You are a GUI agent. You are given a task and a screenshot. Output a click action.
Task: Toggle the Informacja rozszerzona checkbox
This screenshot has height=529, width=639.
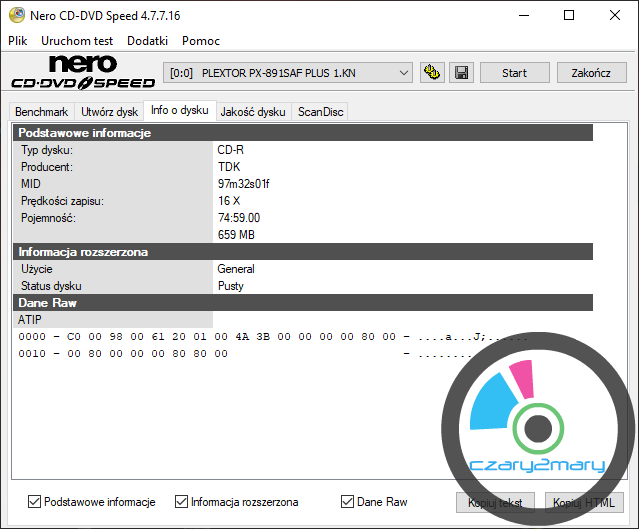(x=182, y=502)
